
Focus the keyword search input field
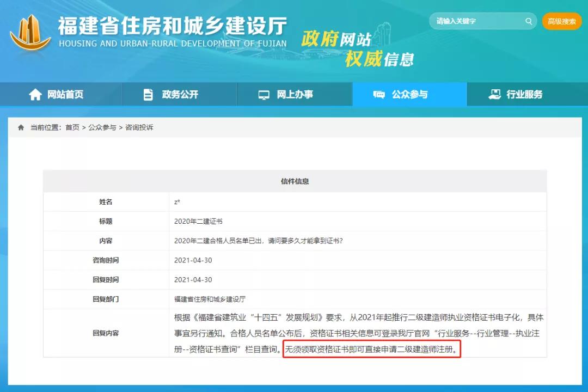click(x=476, y=21)
